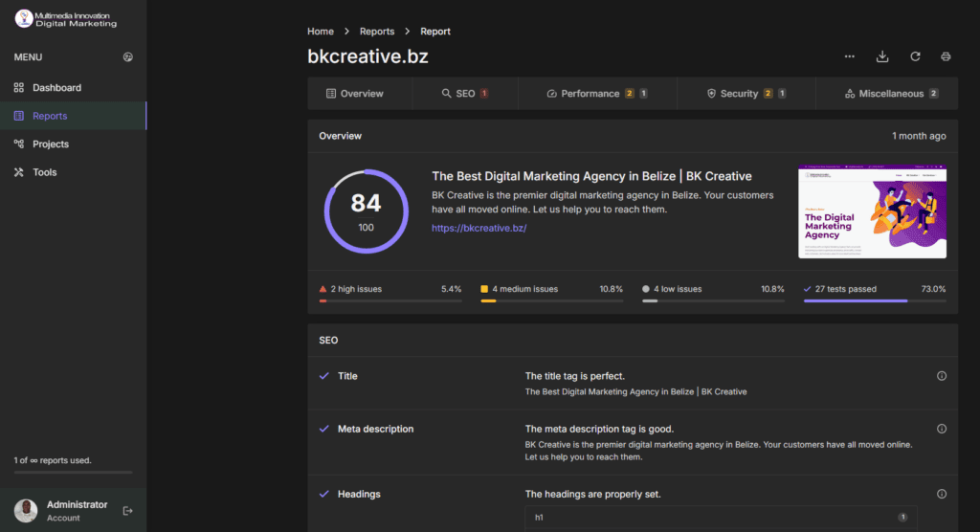Click the logout icon beside Administrator
Screen dimensions: 980x532
[128, 511]
